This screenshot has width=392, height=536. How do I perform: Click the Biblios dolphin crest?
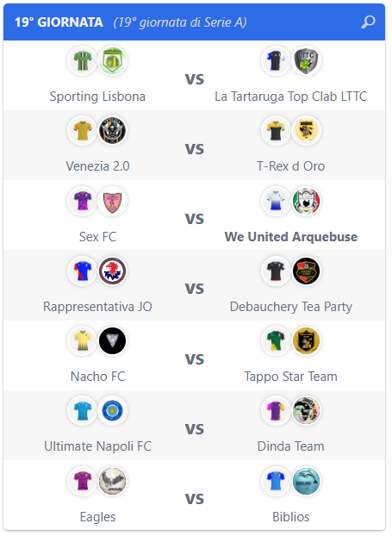pyautogui.click(x=306, y=481)
